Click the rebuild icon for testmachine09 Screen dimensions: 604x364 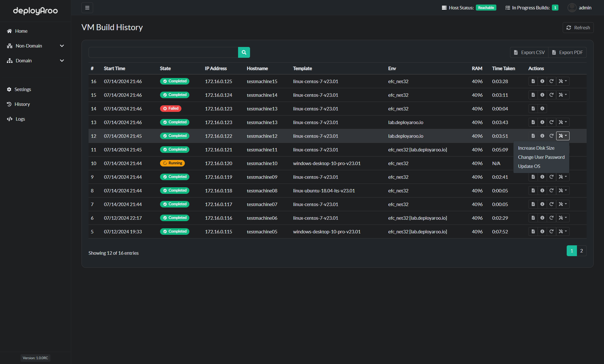[551, 177]
